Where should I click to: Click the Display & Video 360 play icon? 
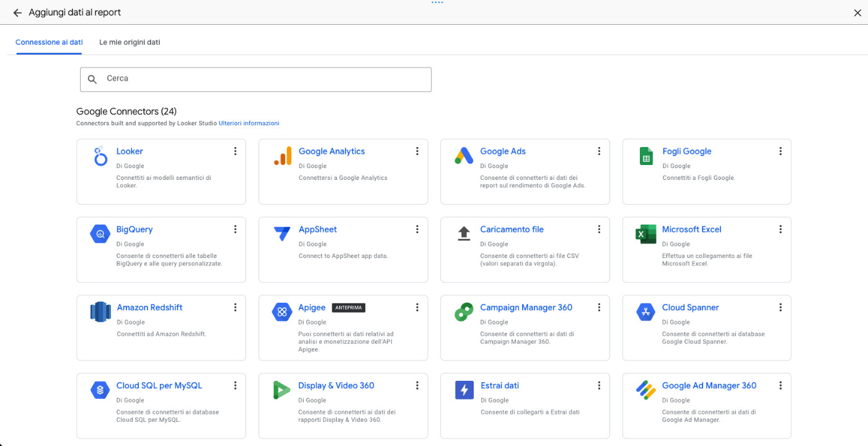(282, 390)
